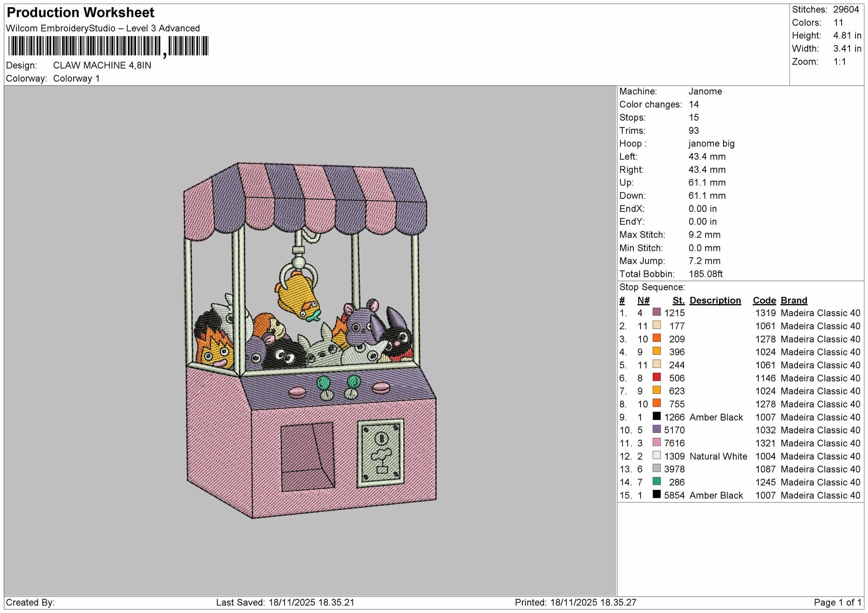Click the claw machine embroidery design preview
This screenshot has width=868, height=613.
pos(310,340)
